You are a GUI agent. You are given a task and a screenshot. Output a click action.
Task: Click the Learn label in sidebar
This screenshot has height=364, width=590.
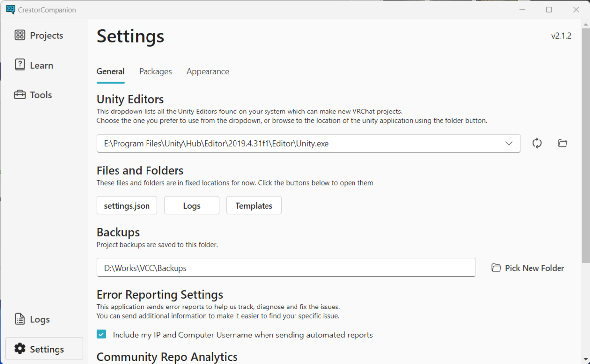click(x=41, y=65)
